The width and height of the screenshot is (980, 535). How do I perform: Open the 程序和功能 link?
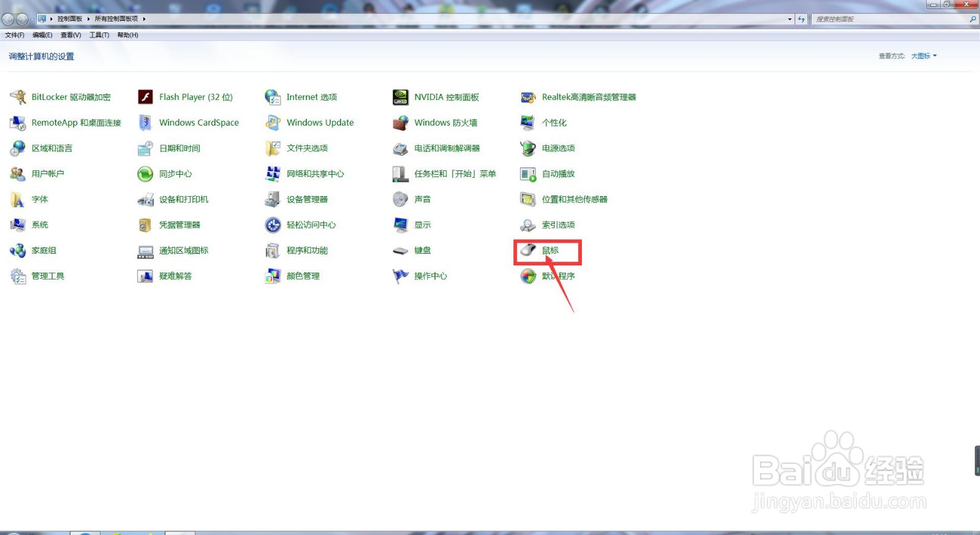pyautogui.click(x=307, y=251)
